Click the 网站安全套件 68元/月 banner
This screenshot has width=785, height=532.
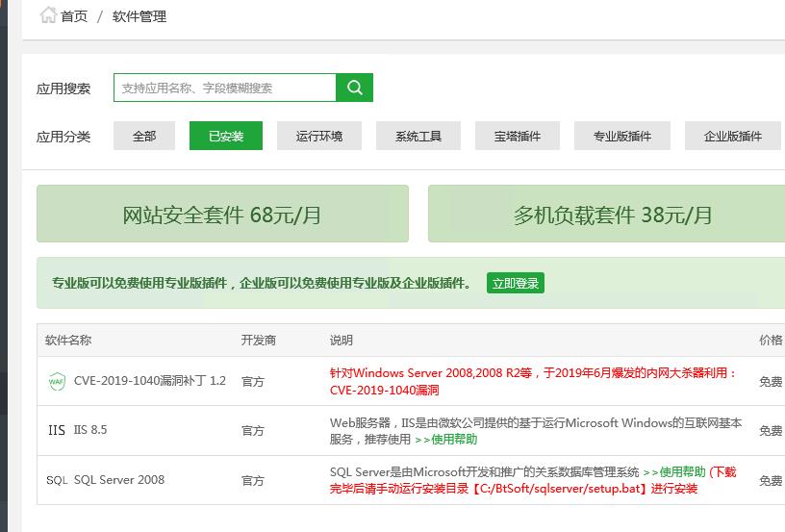(x=222, y=214)
